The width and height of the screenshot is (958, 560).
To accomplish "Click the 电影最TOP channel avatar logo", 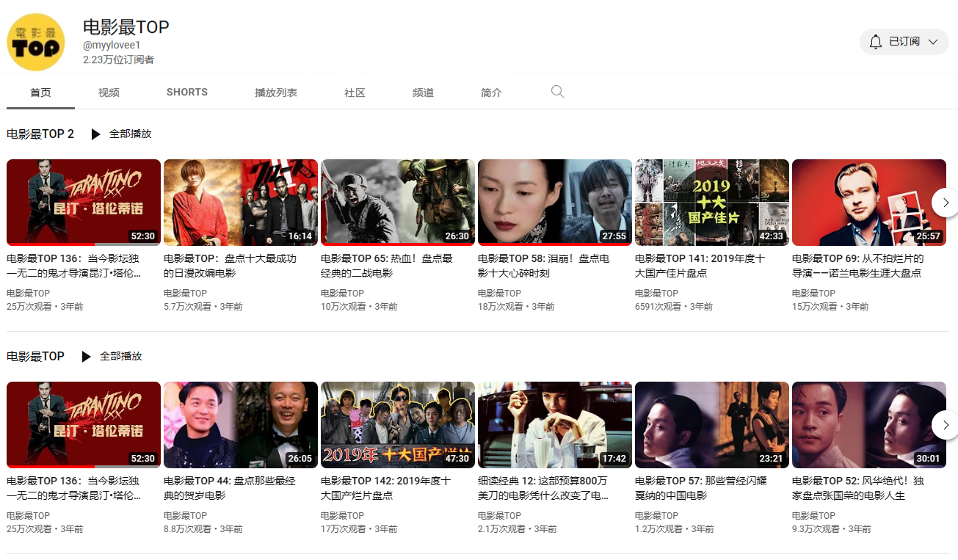I will [x=36, y=42].
